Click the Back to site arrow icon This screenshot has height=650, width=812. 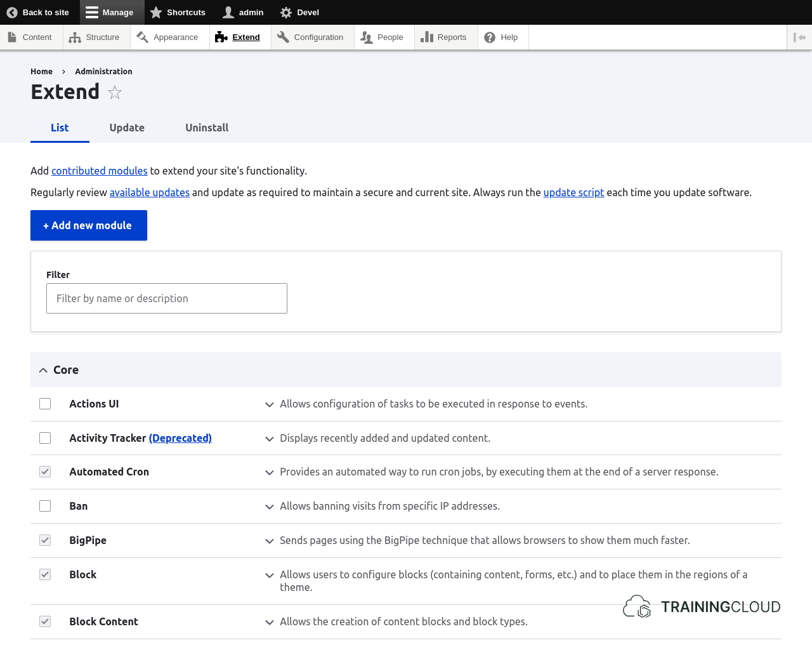pyautogui.click(x=12, y=12)
